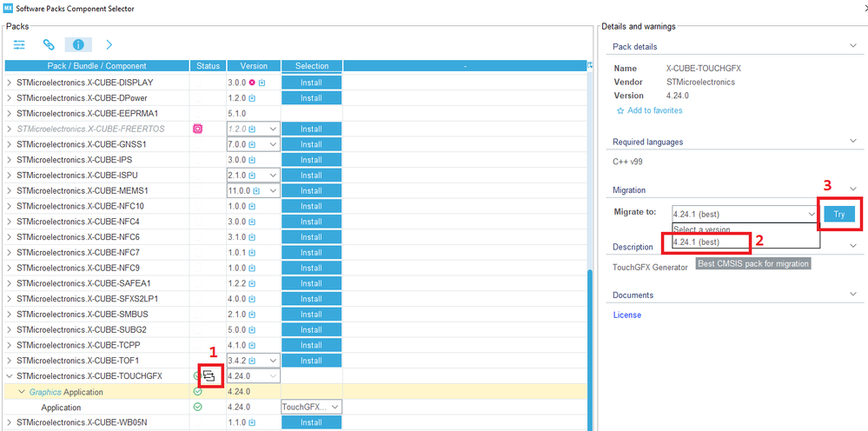Collapse the Documents section
The height and width of the screenshot is (431, 868).
[x=853, y=295]
